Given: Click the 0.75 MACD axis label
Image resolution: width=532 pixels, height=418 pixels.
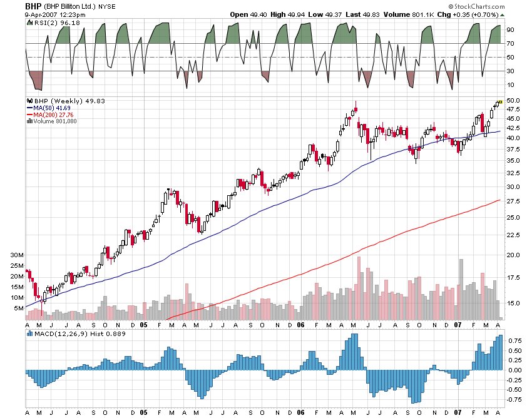Looking at the screenshot, I should click(x=515, y=341).
